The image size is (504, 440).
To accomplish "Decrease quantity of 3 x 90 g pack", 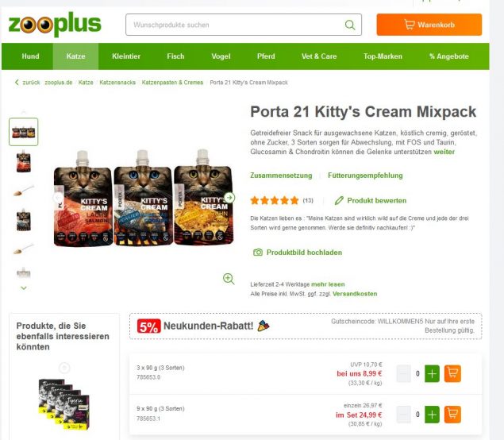I will pos(404,373).
